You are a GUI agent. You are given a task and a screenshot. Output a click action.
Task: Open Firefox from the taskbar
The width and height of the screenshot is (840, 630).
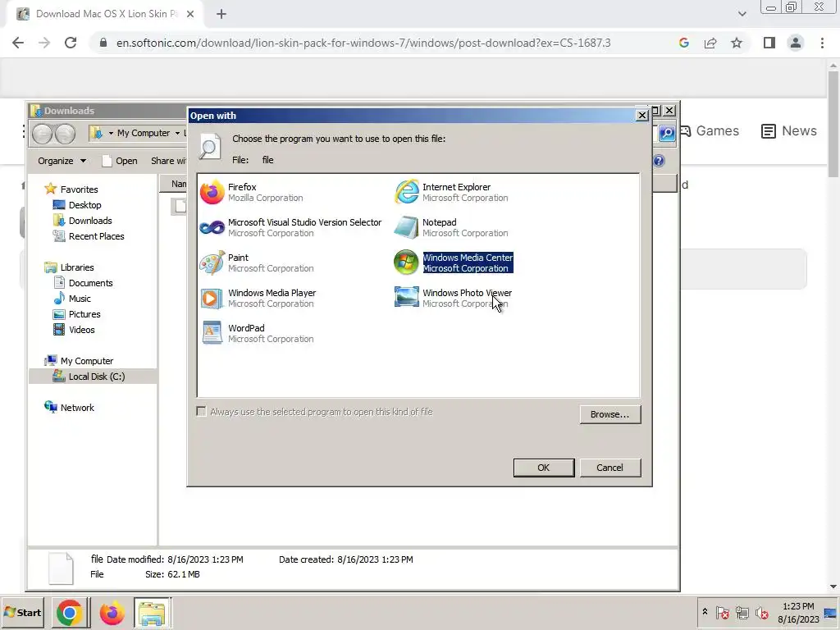point(112,613)
